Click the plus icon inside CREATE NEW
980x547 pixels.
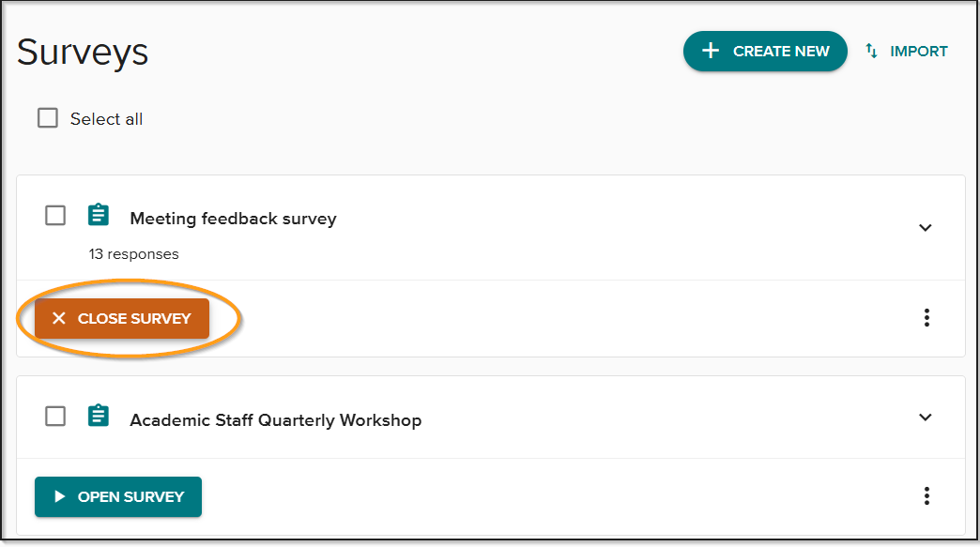coord(710,51)
